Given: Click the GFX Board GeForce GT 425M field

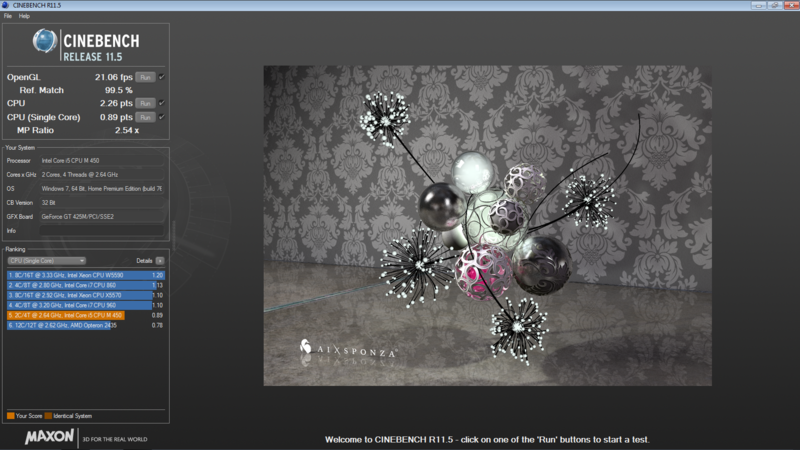Looking at the screenshot, I should pyautogui.click(x=102, y=216).
